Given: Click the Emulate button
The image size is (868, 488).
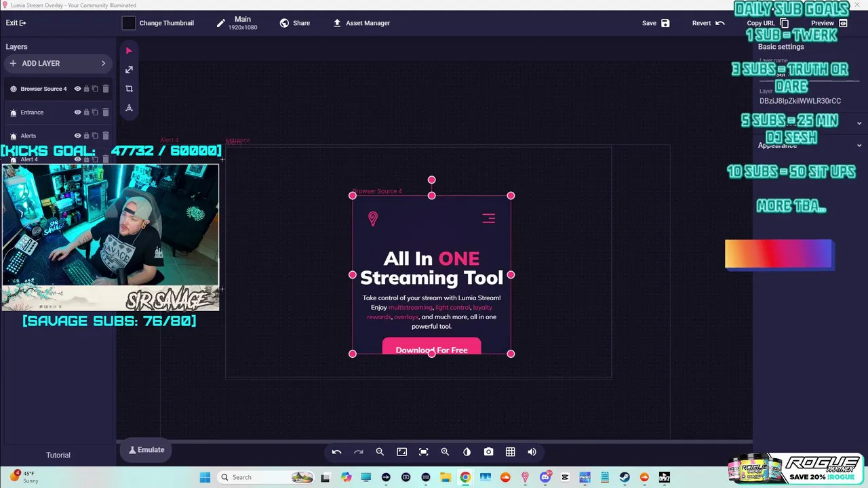Looking at the screenshot, I should [x=146, y=450].
